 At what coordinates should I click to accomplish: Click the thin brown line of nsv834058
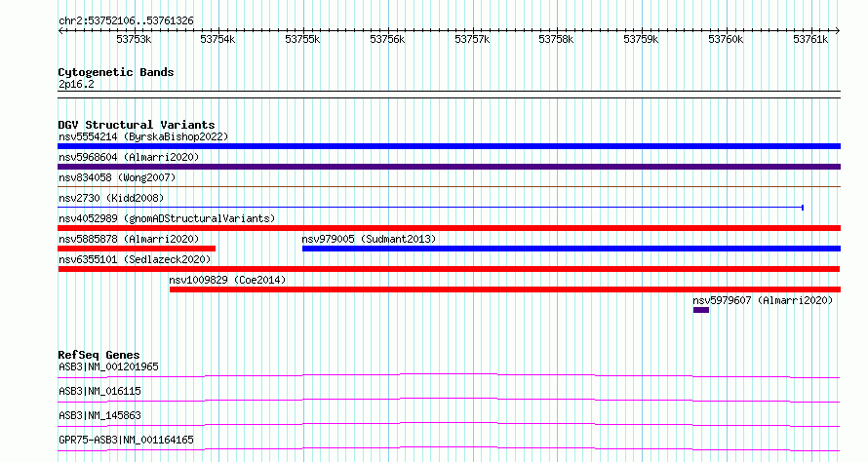pos(449,187)
